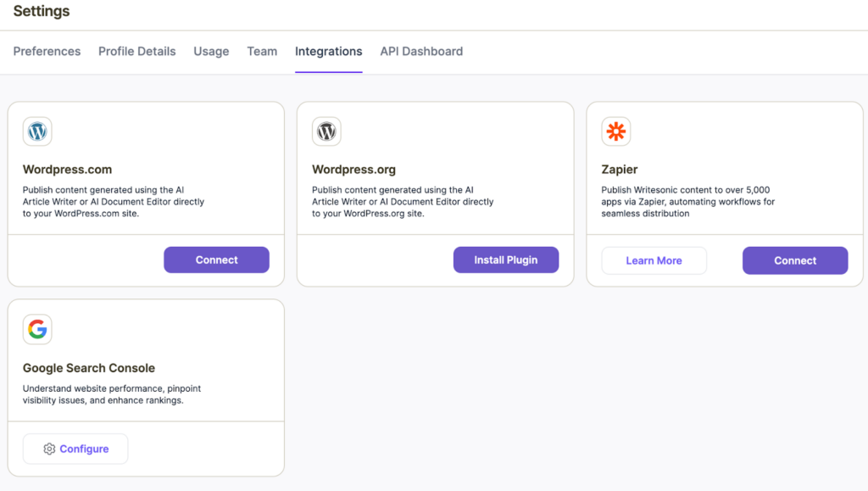Click the Wordpress.org card title
Screen dimensions: 868x491
(x=353, y=170)
